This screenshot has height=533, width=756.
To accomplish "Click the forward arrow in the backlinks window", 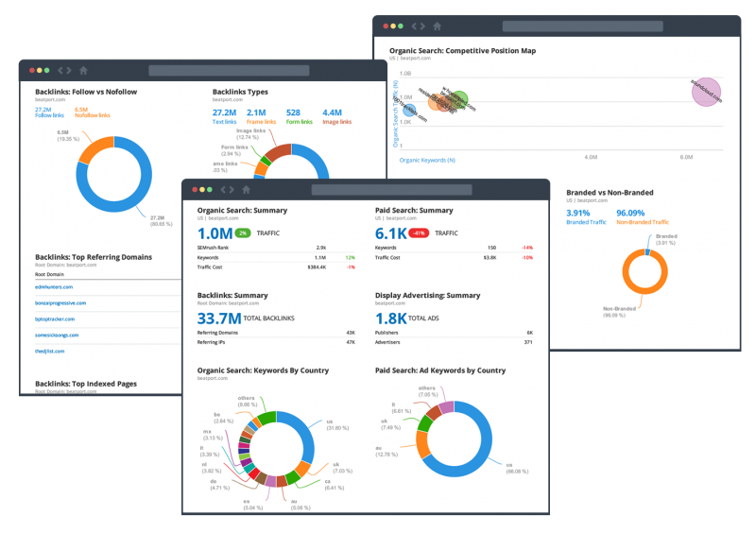I will tap(69, 71).
